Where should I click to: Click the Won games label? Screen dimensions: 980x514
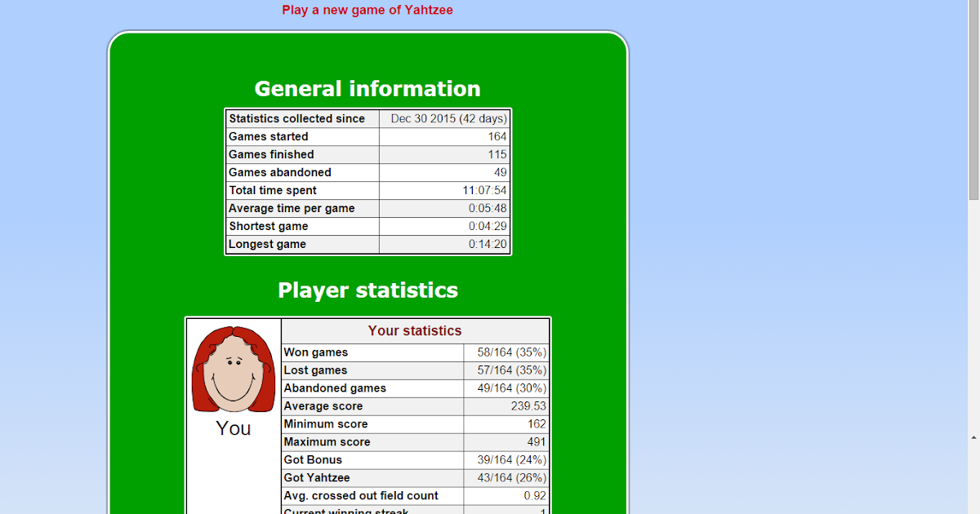point(315,352)
